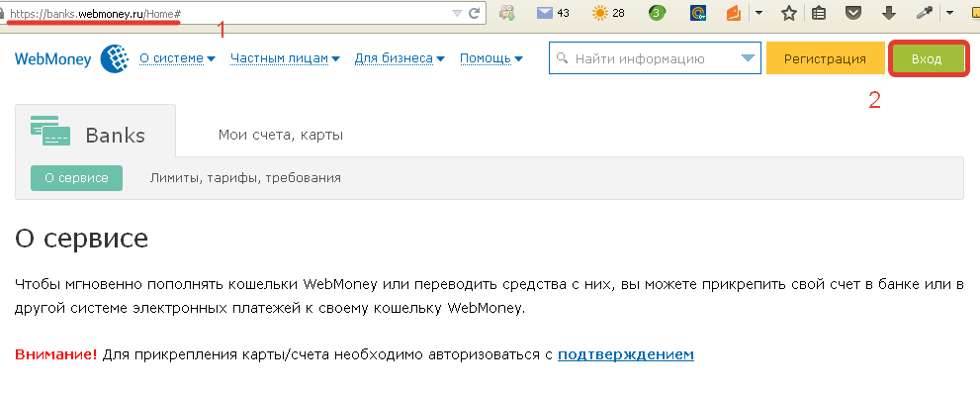This screenshot has width=980, height=394.
Task: Click the blue @ key mail icon
Action: (x=698, y=13)
